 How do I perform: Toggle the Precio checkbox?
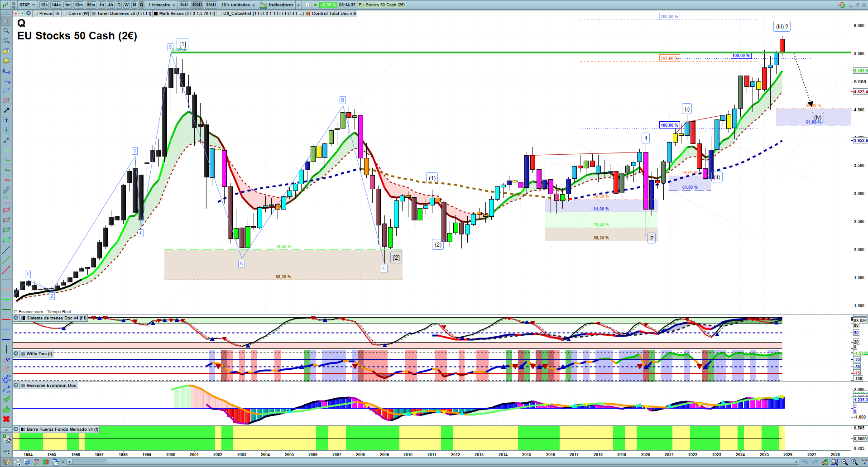click(36, 14)
